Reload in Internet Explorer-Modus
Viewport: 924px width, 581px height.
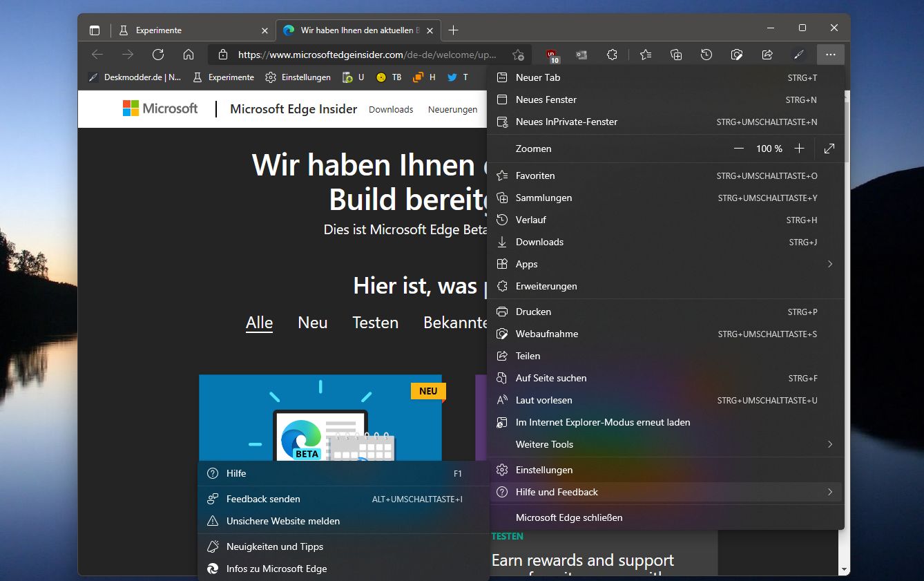666,423
